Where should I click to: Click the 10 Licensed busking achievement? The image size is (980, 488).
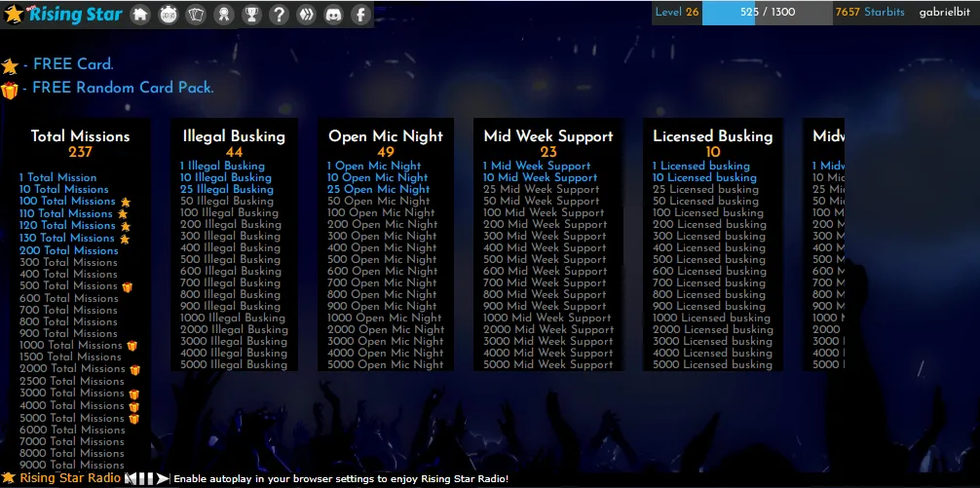coord(704,177)
